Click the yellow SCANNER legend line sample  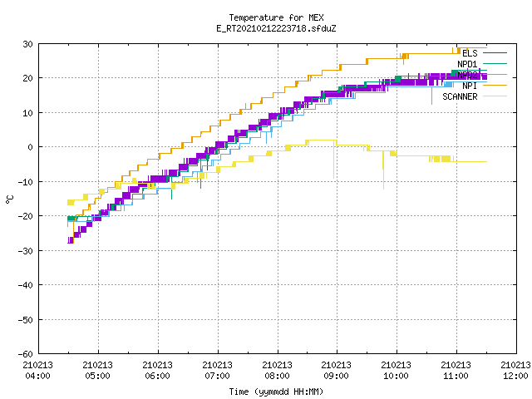click(495, 96)
